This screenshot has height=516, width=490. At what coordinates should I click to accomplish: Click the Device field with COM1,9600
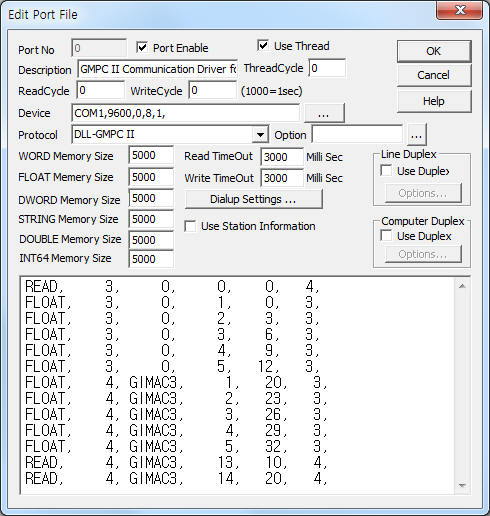(x=185, y=113)
